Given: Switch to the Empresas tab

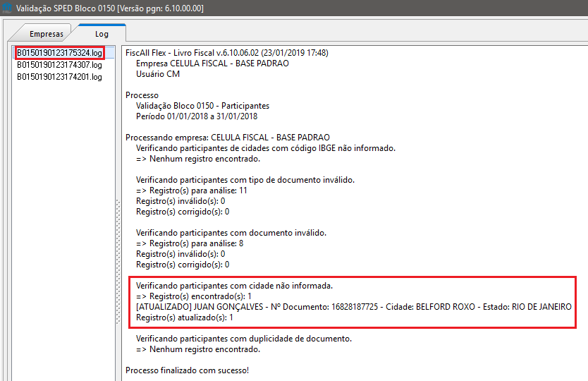Looking at the screenshot, I should pyautogui.click(x=46, y=34).
